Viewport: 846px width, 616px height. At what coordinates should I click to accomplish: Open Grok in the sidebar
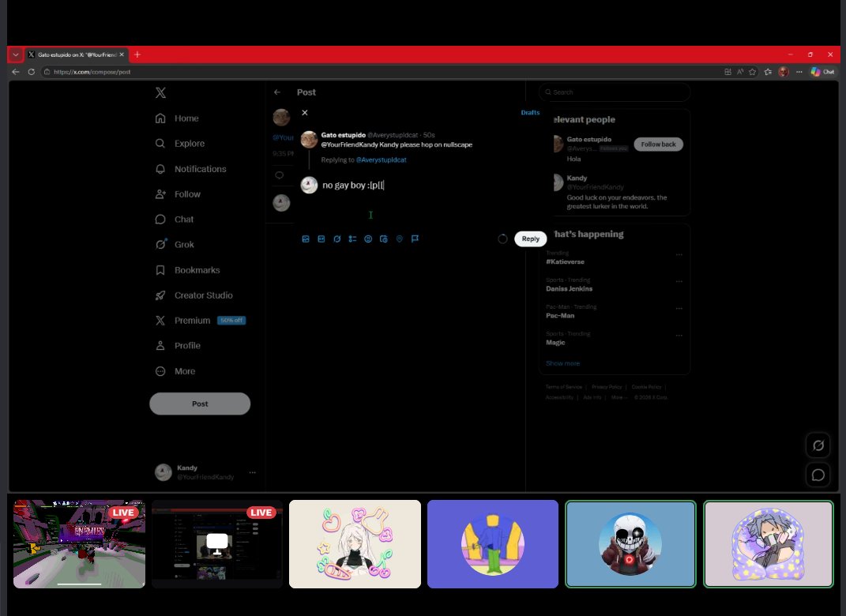pos(175,244)
